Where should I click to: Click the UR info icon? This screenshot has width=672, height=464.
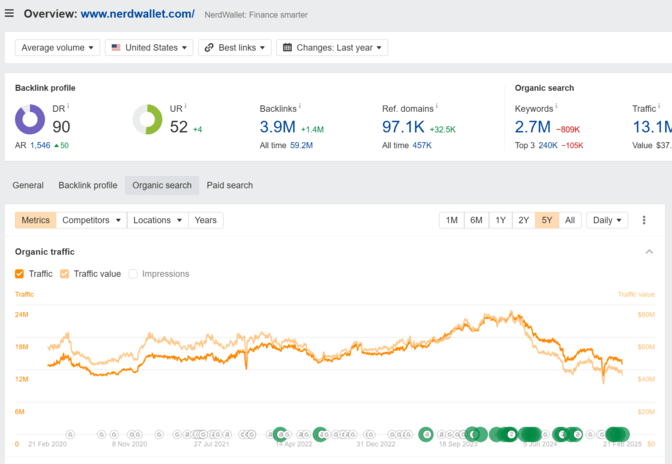point(186,106)
